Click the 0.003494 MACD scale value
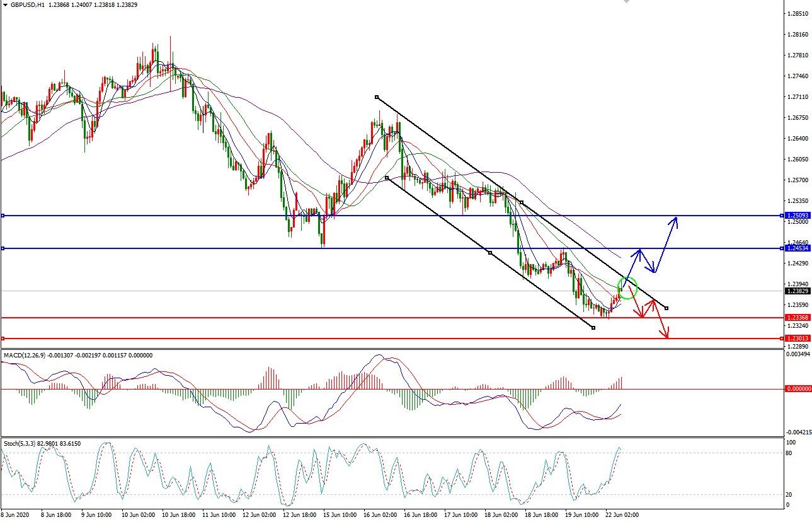 798,356
